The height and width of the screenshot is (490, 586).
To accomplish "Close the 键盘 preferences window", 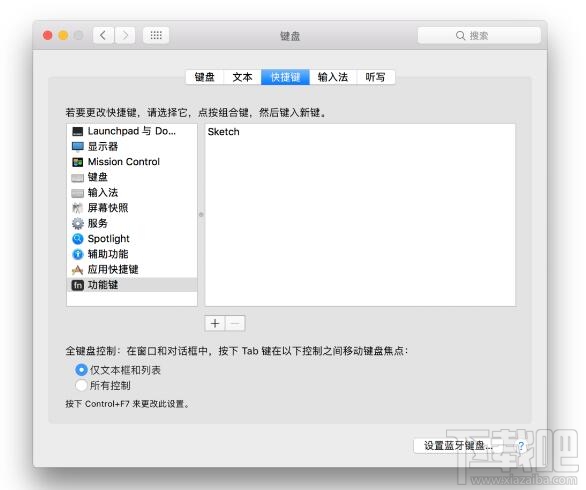I will (x=47, y=36).
